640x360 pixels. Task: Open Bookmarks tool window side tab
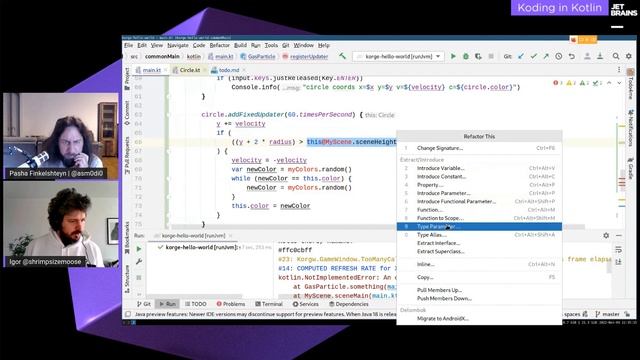pyautogui.click(x=127, y=238)
